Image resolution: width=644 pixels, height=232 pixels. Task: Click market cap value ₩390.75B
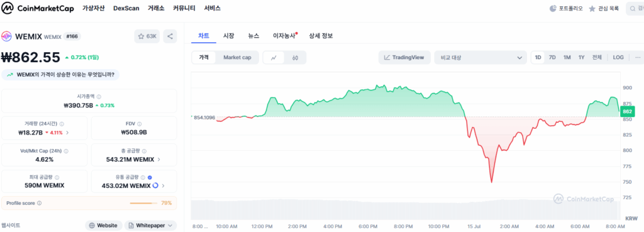(x=78, y=105)
